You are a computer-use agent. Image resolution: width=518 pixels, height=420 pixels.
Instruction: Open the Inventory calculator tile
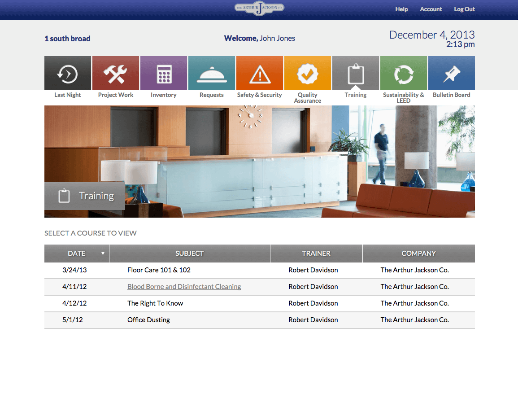click(164, 73)
